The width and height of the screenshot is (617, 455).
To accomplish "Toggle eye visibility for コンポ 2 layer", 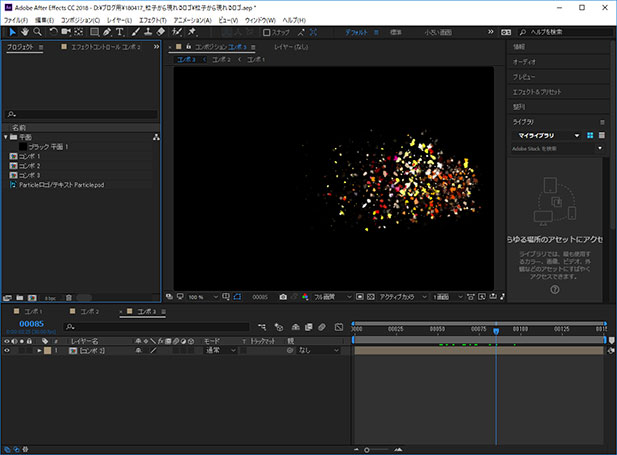I will pos(7,351).
